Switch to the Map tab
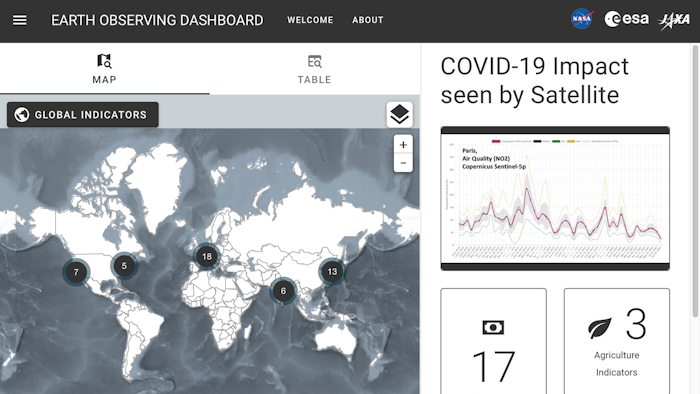The height and width of the screenshot is (394, 700). 104,69
